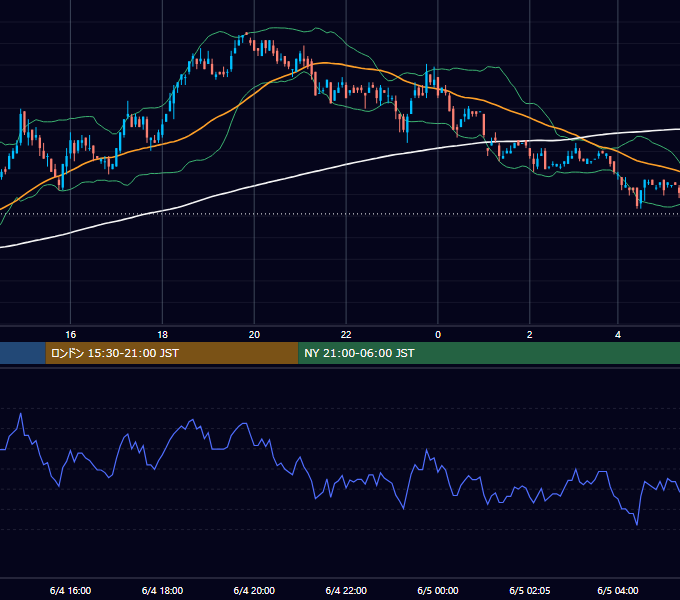Click the ロンドン 15:30-21:00 JST session bar
This screenshot has width=680, height=600.
click(x=172, y=353)
